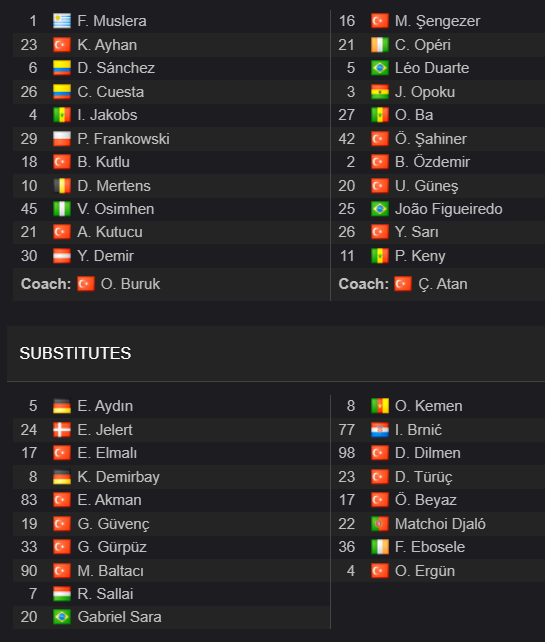Click the Denmark flag beside E. Jelert
The image size is (545, 642).
62,430
